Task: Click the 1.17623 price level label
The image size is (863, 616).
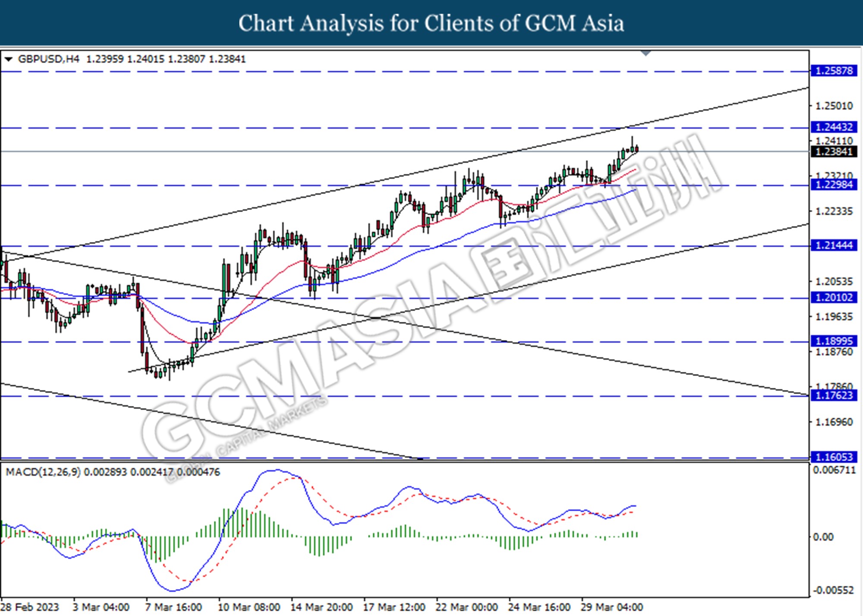Action: pos(834,396)
